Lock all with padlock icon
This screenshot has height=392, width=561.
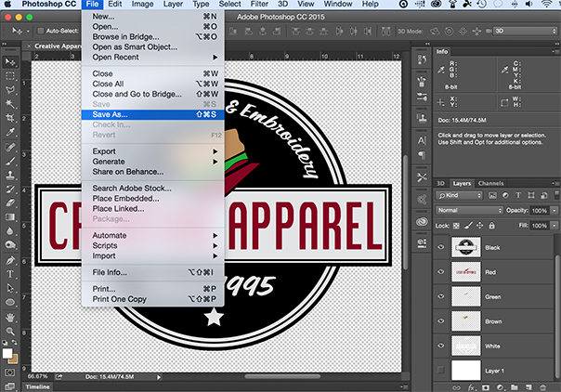click(492, 226)
